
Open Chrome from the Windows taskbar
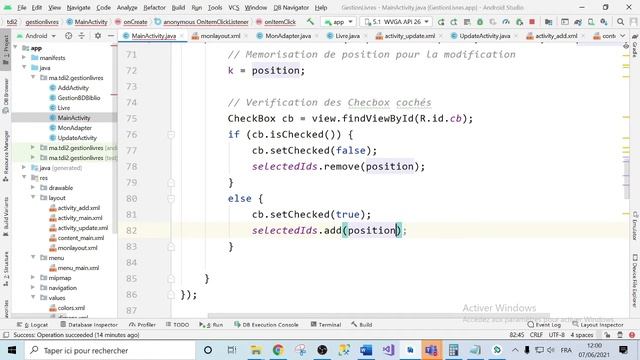(278, 350)
